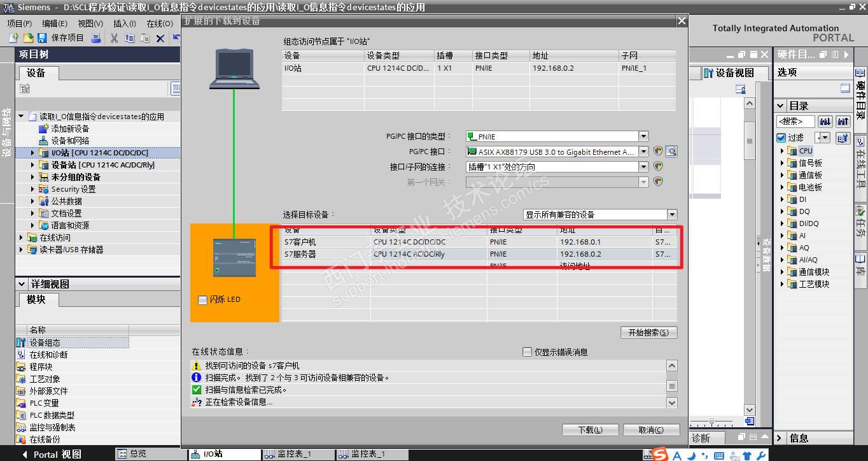Click the 设备和网络 icon in project tree

point(44,141)
